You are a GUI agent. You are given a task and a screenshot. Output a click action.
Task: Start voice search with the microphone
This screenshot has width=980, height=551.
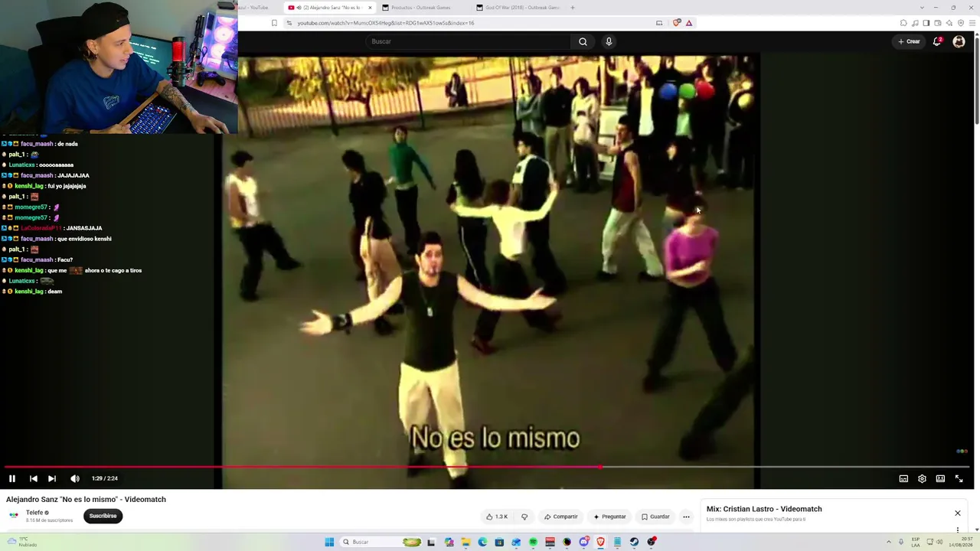609,41
